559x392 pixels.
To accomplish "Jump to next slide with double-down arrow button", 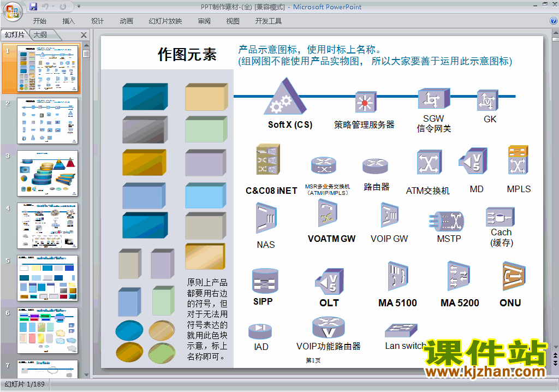I will pos(555,363).
